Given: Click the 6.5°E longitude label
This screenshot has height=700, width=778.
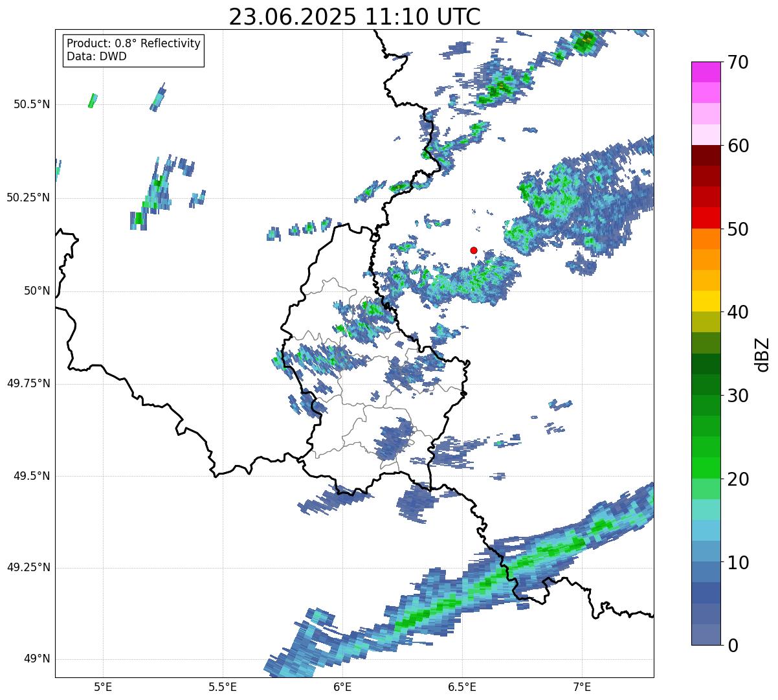Looking at the screenshot, I should [462, 687].
